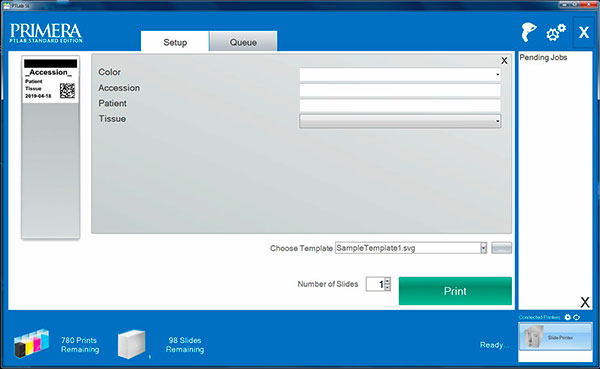Screen dimensions: 600x369
Task: Click the Accession input field
Action: pos(400,90)
